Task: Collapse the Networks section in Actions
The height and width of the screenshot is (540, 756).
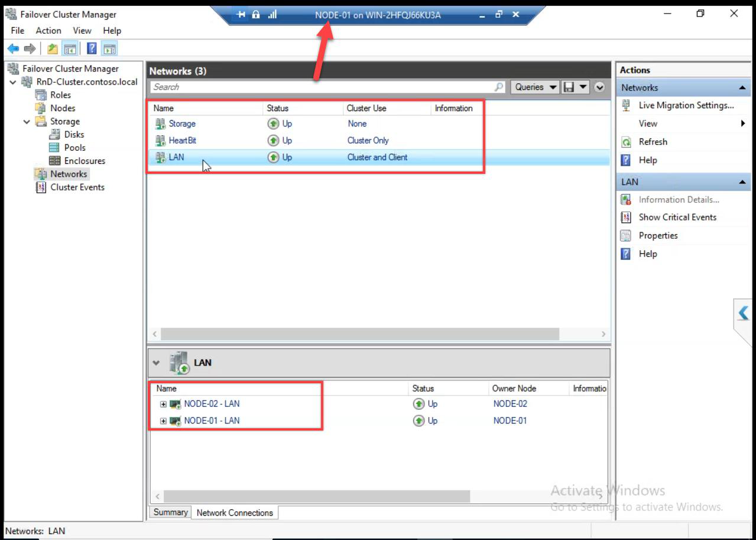Action: (742, 88)
